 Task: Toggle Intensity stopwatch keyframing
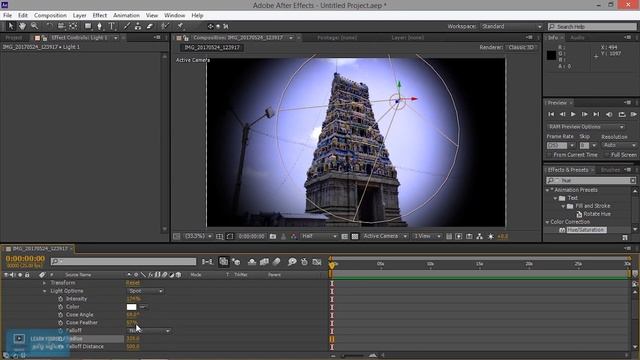click(x=60, y=299)
